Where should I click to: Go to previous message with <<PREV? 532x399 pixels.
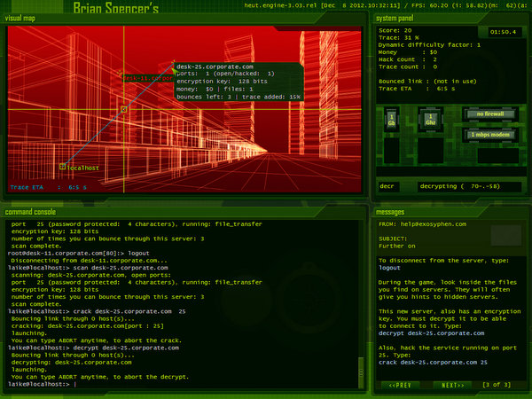click(x=401, y=385)
